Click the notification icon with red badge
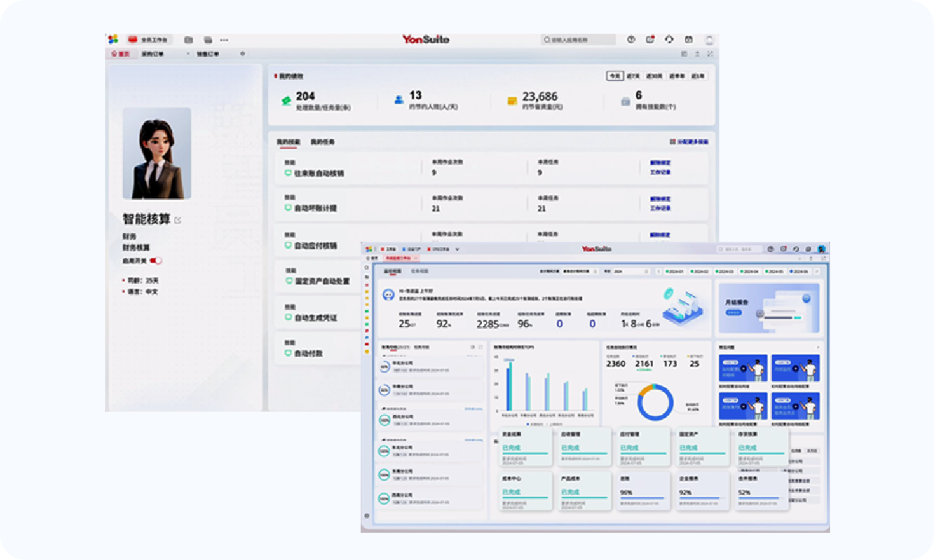Screen dimensions: 934x560 coord(650,40)
